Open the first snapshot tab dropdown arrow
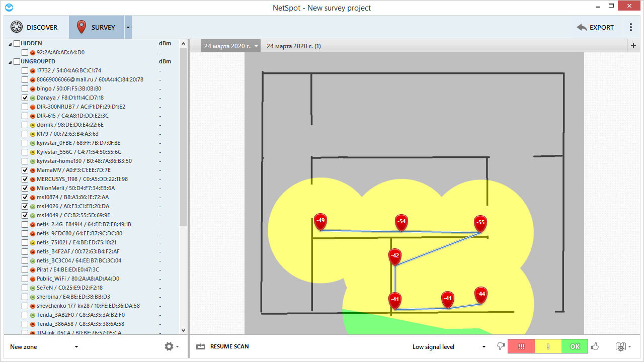 click(x=256, y=46)
